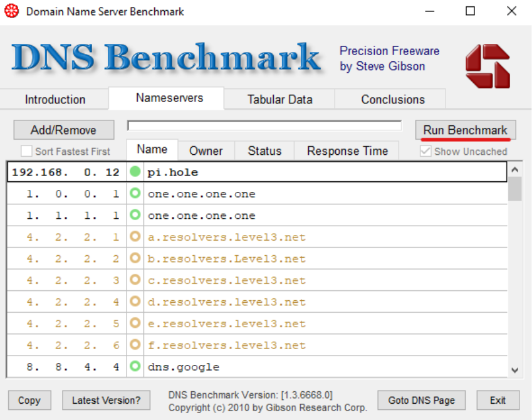Click the red app icon in title bar
The image size is (532, 420).
click(11, 11)
